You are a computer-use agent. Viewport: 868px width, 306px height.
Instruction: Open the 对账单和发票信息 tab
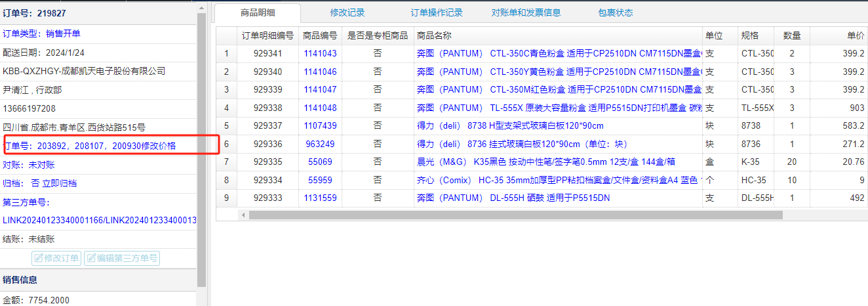point(526,12)
